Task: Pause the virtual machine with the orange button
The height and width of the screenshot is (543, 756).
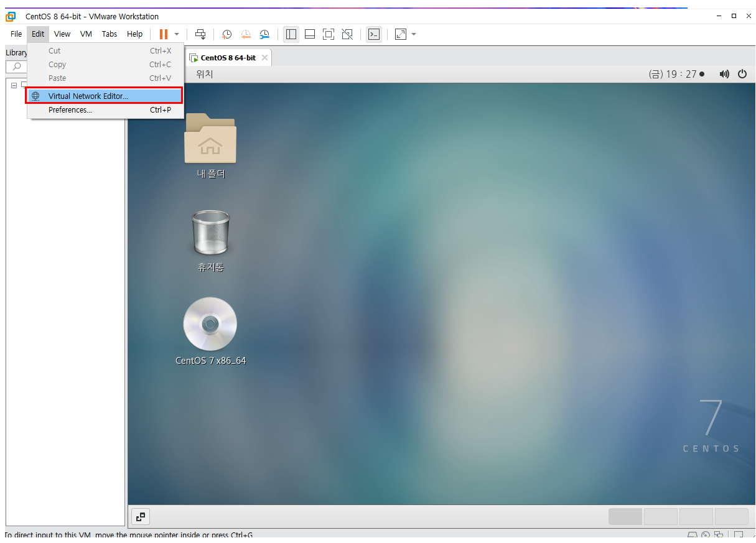Action: 163,34
